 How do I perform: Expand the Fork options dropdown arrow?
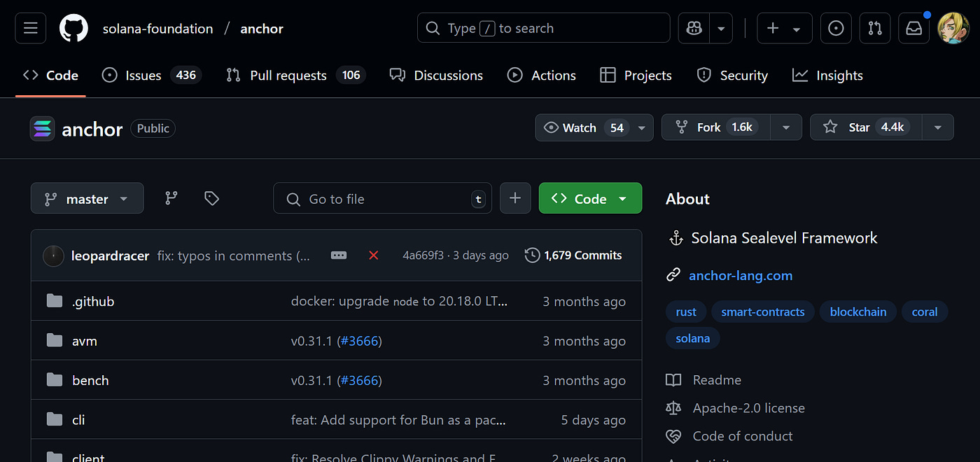pos(786,127)
